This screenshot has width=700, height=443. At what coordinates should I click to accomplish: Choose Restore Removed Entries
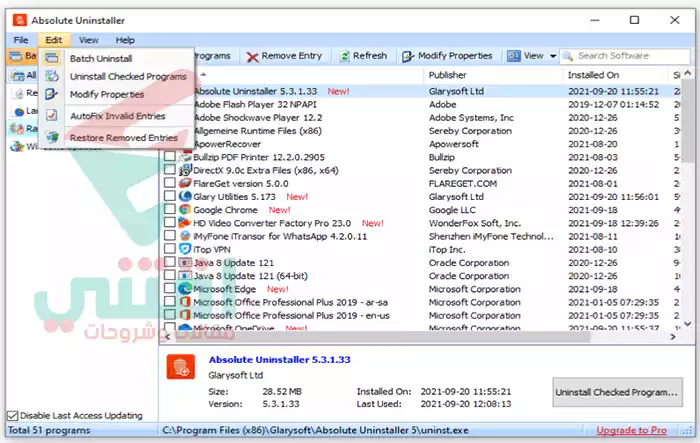(117, 138)
